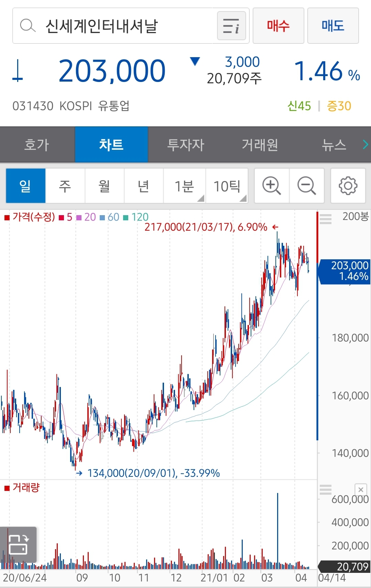Open the 10틱 tick interval dropdown
The image size is (371, 588).
click(x=227, y=186)
